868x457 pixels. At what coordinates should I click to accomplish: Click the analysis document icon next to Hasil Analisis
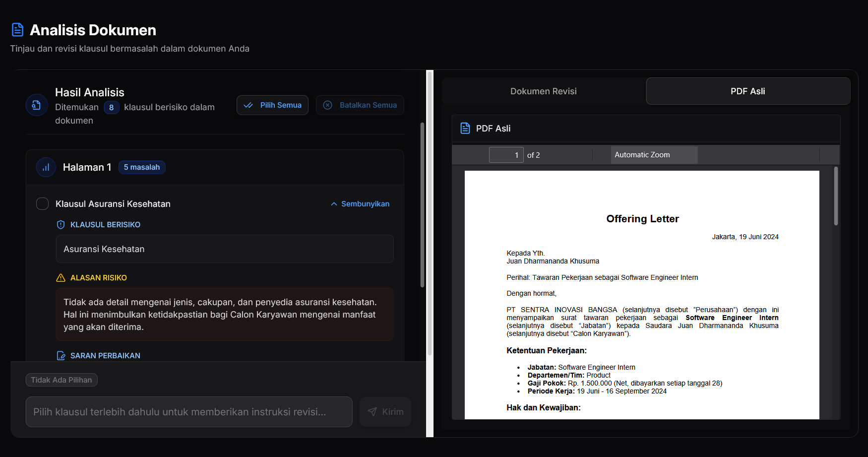pyautogui.click(x=37, y=105)
